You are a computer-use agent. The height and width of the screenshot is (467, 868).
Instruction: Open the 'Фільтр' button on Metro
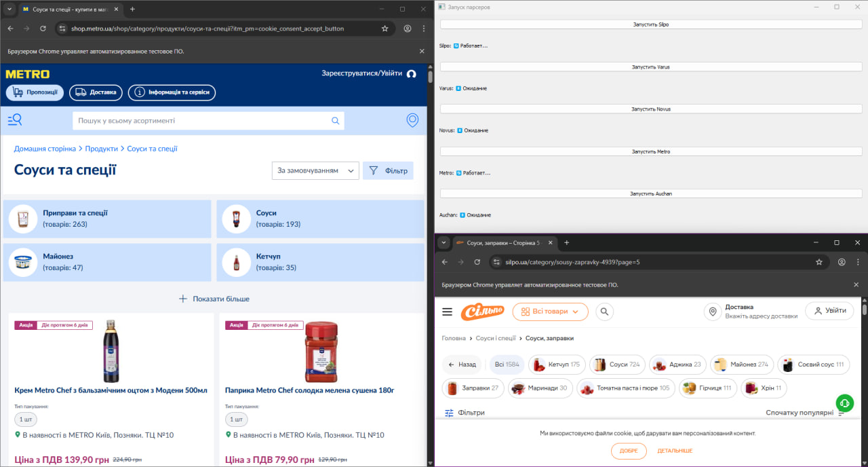pos(388,170)
